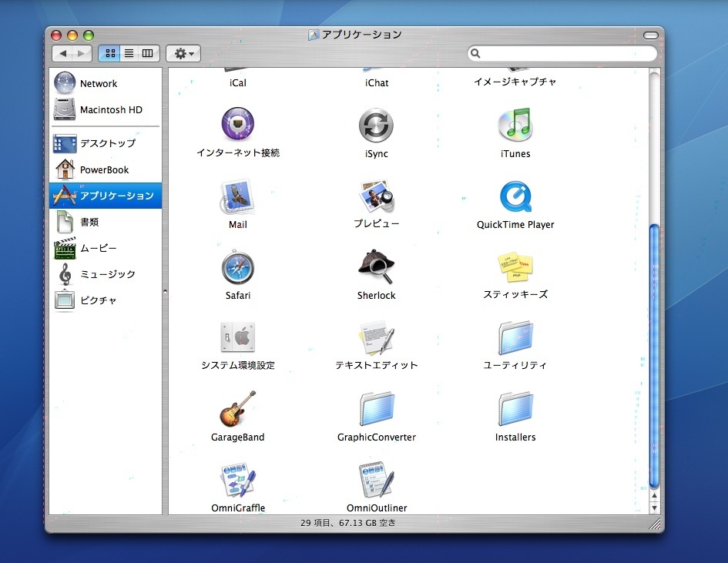Click the イメージキャプチャ label

pos(515,82)
